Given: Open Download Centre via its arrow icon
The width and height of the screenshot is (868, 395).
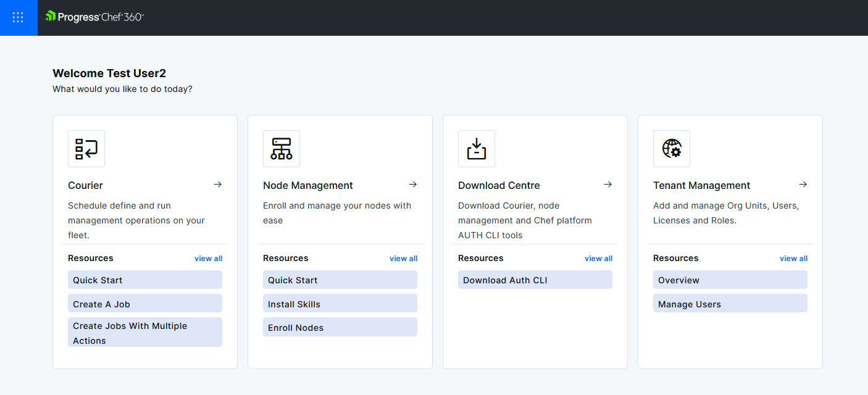Looking at the screenshot, I should 607,184.
